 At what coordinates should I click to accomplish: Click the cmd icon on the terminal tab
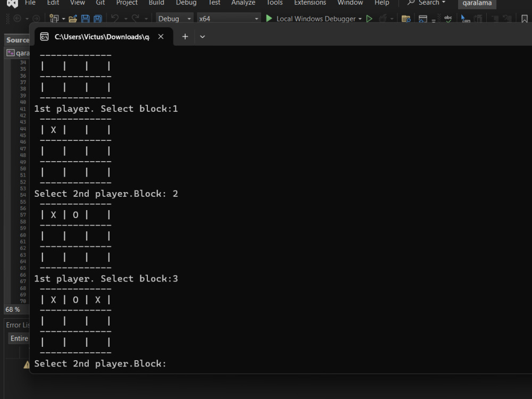(x=45, y=37)
